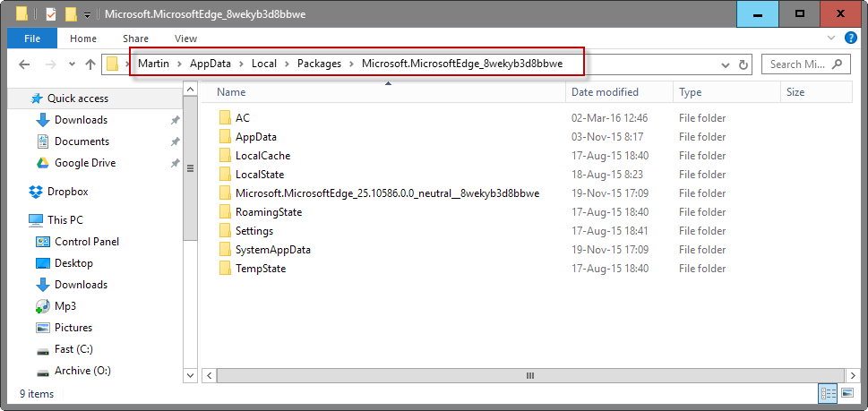
Task: Open Google Drive in the navigation pane
Action: point(85,163)
